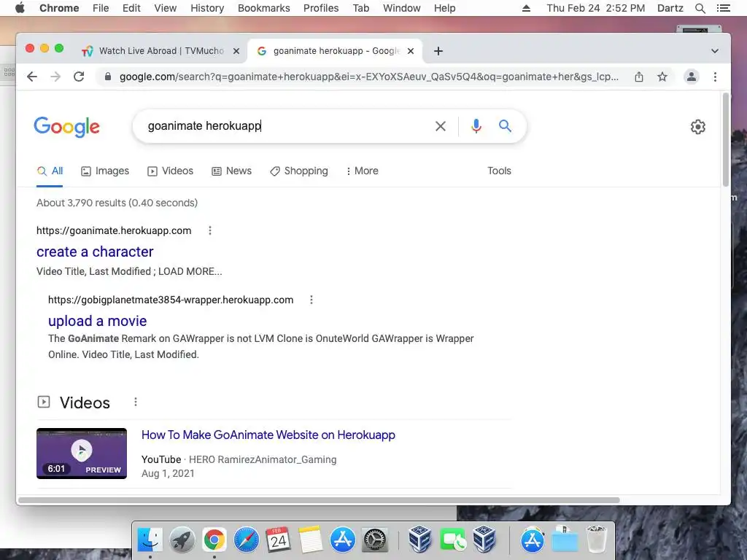Reload the current Google page

(x=79, y=77)
